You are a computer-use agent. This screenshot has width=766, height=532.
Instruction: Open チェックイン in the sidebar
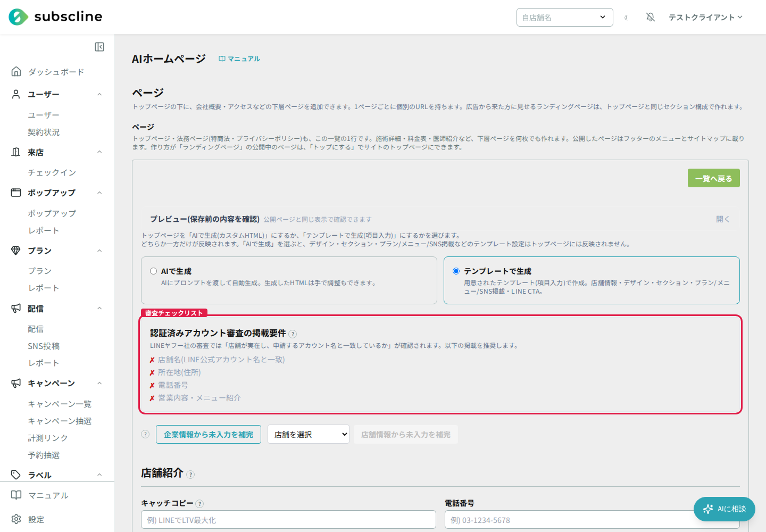point(52,172)
